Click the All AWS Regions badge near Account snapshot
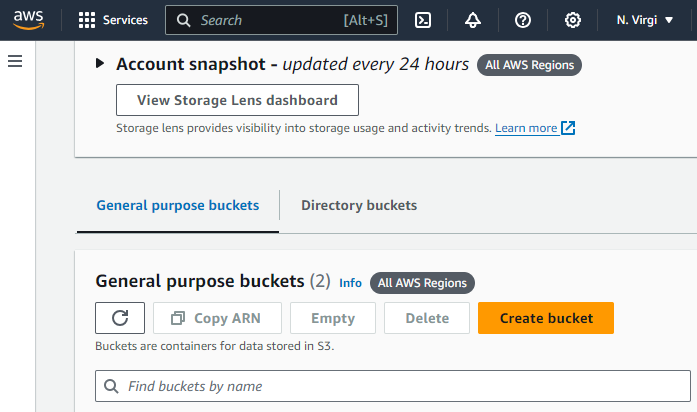The width and height of the screenshot is (697, 412). pyautogui.click(x=529, y=65)
